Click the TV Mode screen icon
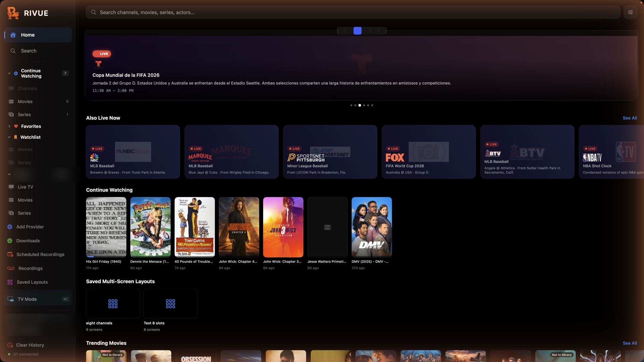Viewport: 644px width, 362px height. (11, 299)
